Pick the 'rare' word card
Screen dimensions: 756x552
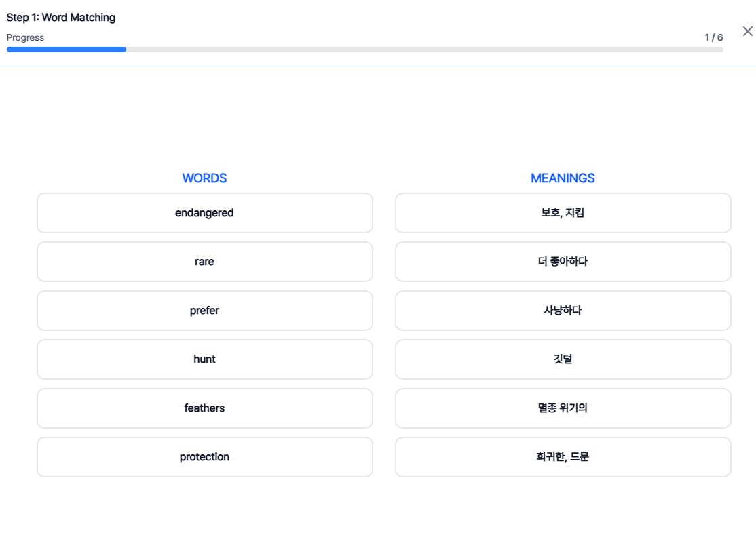click(x=204, y=262)
